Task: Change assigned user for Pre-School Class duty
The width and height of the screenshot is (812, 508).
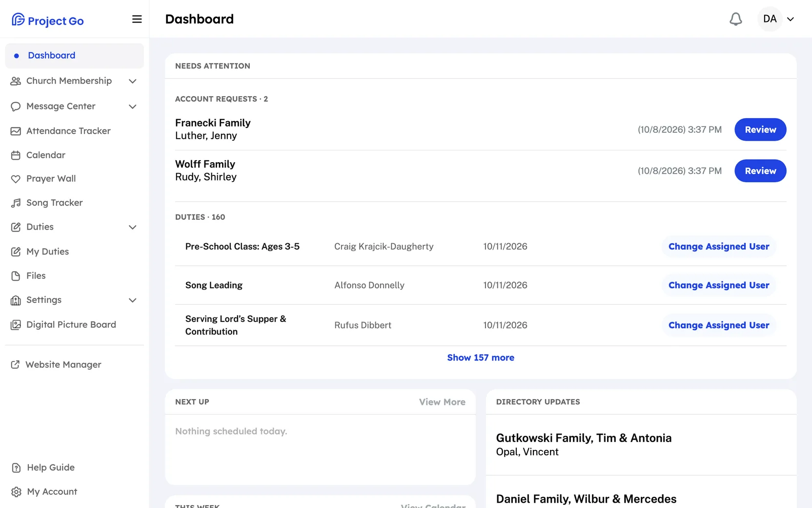Action: click(x=719, y=247)
